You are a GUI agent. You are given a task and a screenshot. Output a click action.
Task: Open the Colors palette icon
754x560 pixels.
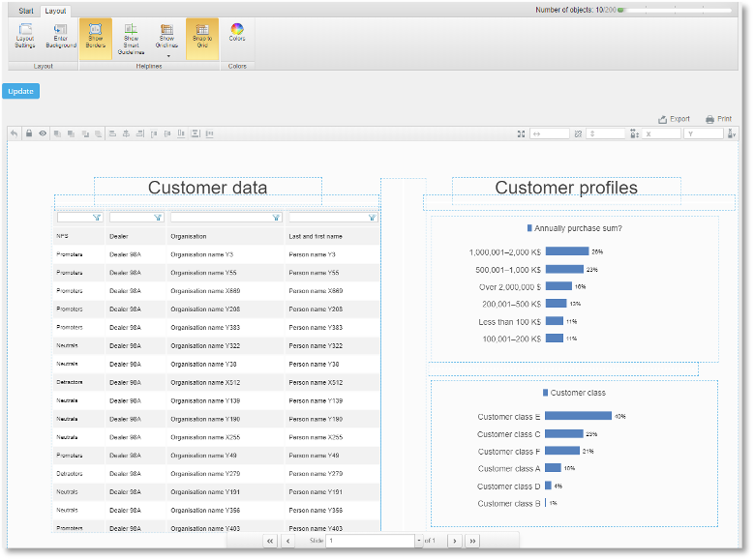point(237,29)
